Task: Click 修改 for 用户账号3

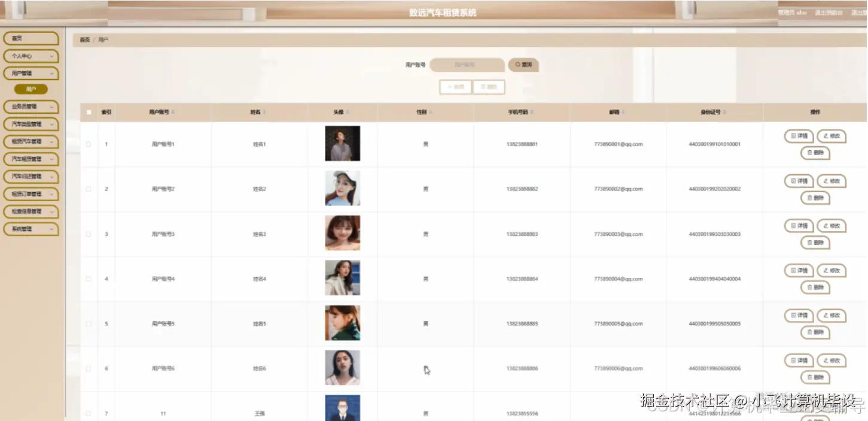Action: (832, 226)
